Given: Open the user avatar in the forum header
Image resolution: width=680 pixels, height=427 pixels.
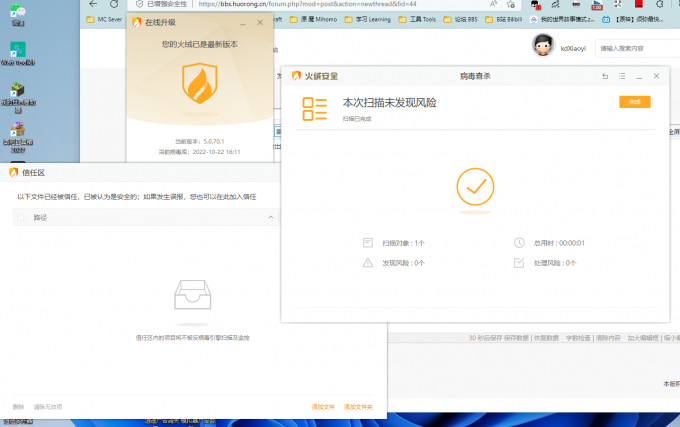Looking at the screenshot, I should tap(542, 46).
